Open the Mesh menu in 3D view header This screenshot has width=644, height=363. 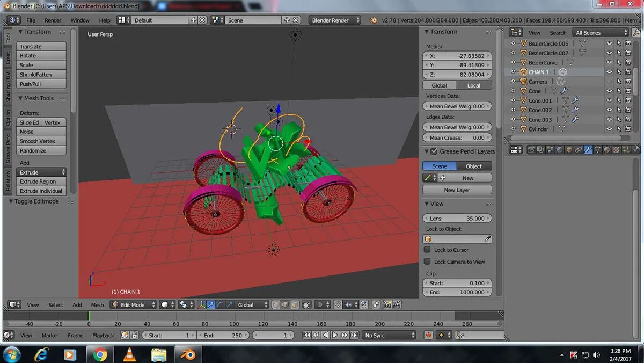pos(97,305)
